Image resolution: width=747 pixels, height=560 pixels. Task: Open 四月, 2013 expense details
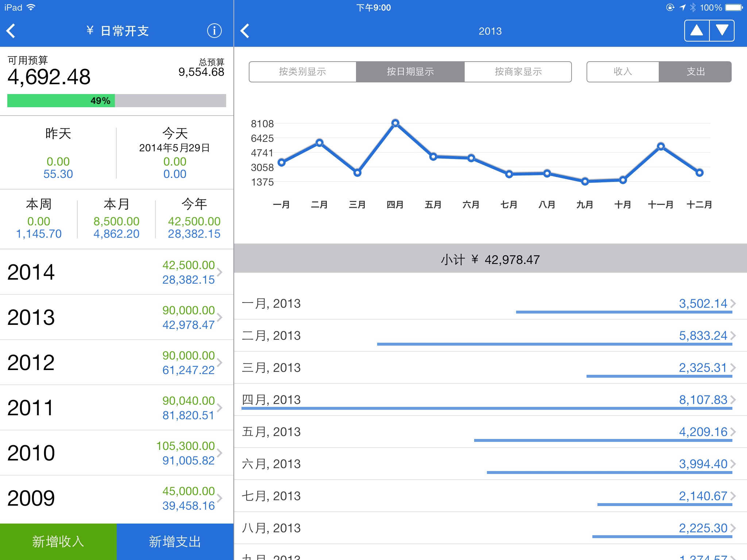[490, 400]
